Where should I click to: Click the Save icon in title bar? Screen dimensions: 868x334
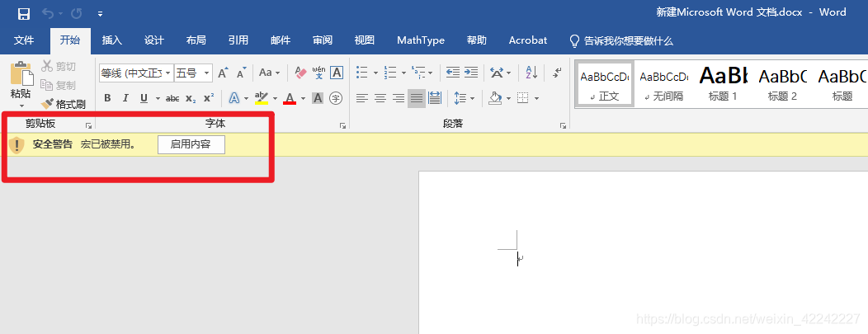point(24,14)
